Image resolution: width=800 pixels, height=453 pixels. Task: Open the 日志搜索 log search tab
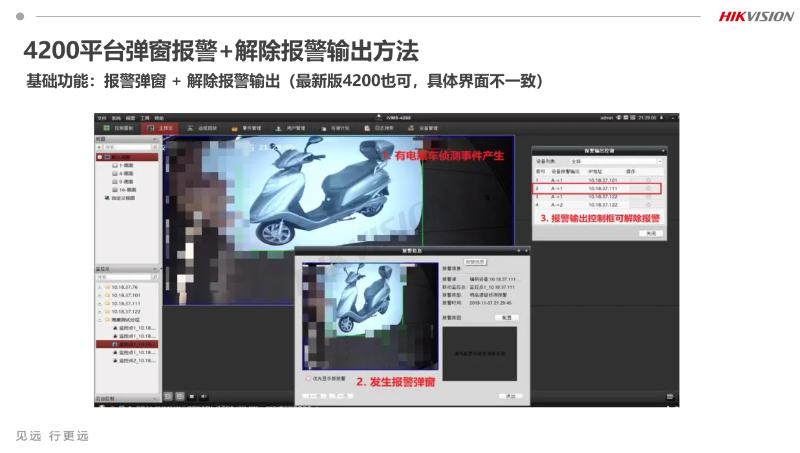379,128
